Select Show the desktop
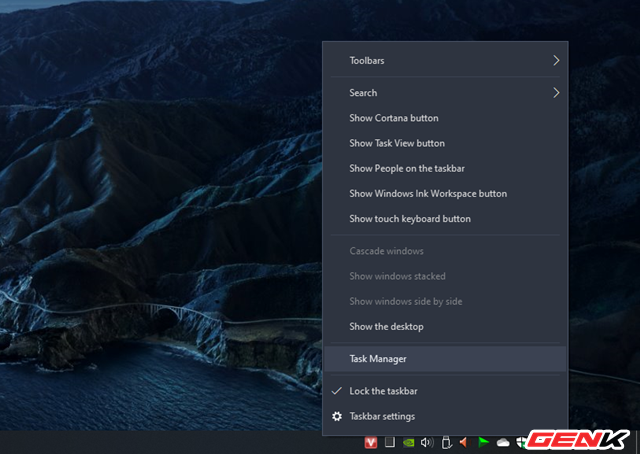 386,327
